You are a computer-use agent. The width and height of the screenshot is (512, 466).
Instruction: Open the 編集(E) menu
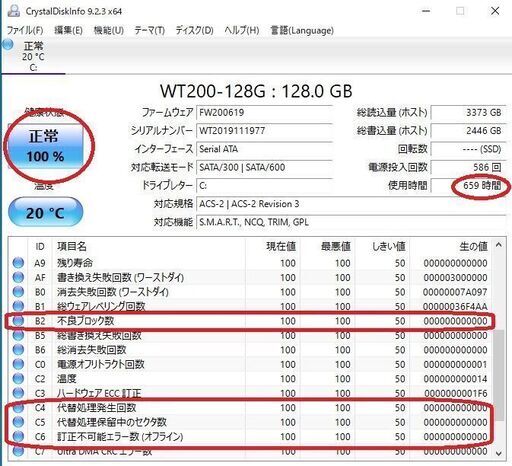pyautogui.click(x=68, y=30)
